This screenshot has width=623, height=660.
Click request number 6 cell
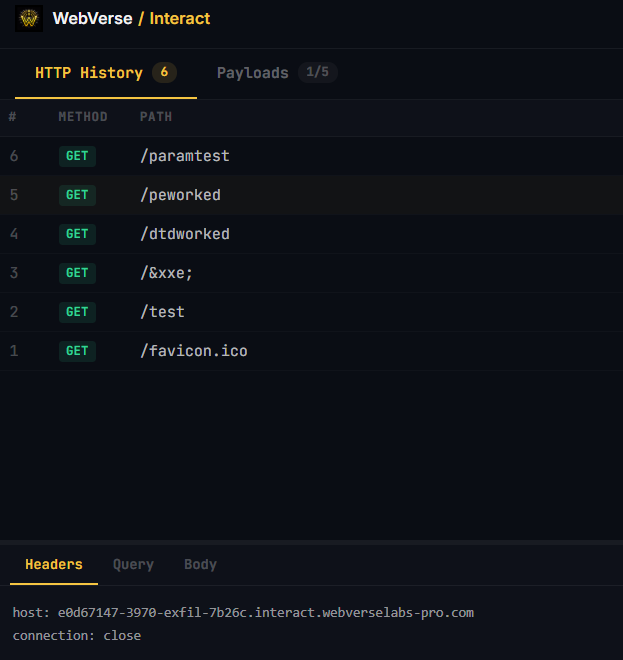click(x=14, y=156)
